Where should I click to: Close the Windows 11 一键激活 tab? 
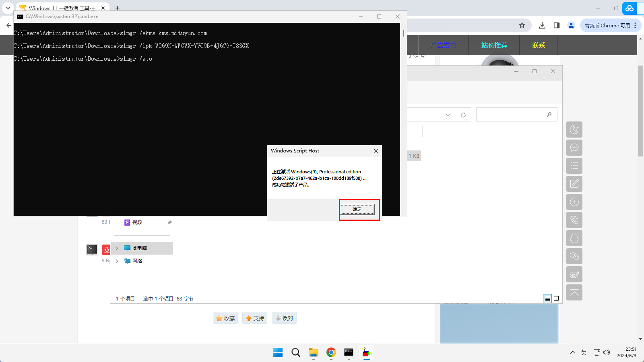(103, 8)
